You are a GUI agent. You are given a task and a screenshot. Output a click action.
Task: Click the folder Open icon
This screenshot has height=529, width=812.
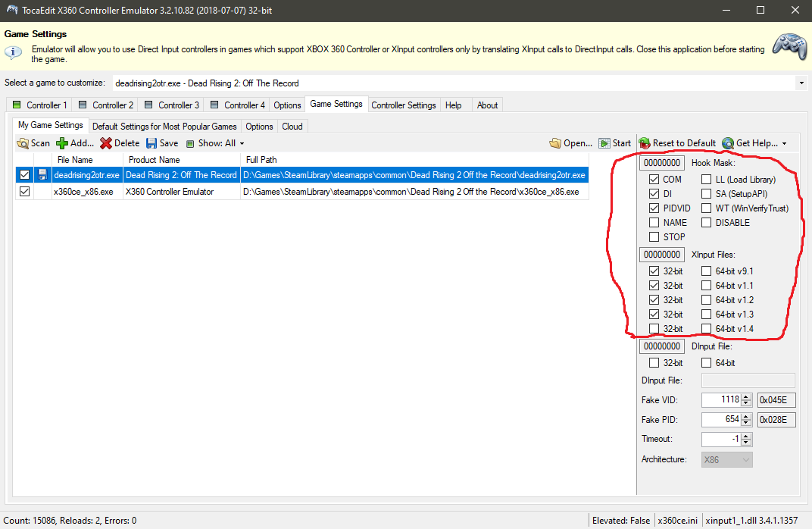[555, 143]
